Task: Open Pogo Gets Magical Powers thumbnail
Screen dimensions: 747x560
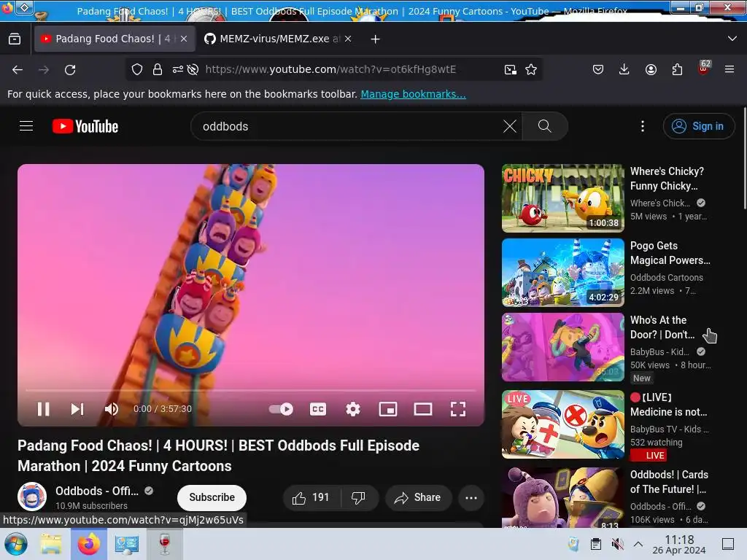Action: point(562,273)
